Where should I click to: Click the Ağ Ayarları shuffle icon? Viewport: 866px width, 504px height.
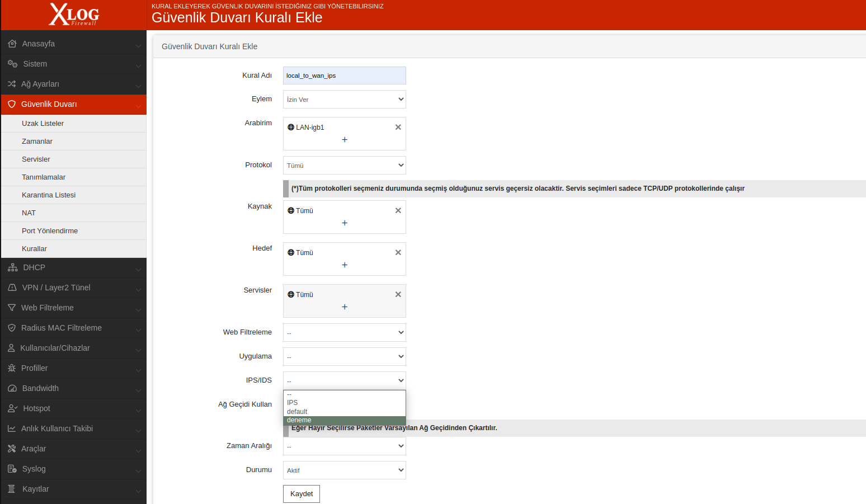(12, 84)
